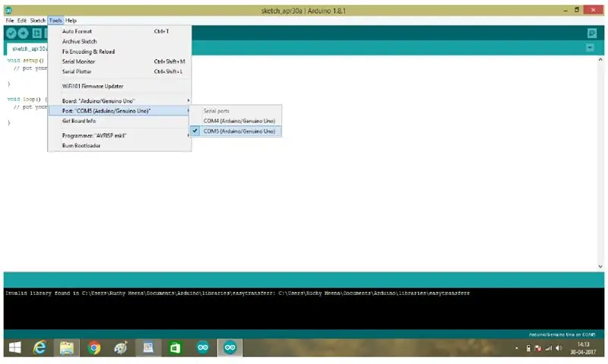608x364 pixels.
Task: Select Archive Sketch menu entry
Action: pos(119,42)
